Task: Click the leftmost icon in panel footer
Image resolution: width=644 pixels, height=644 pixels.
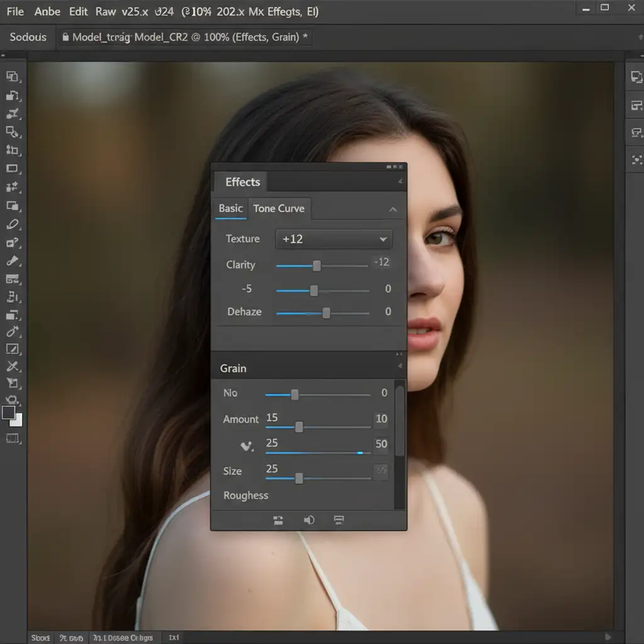Action: pyautogui.click(x=278, y=520)
